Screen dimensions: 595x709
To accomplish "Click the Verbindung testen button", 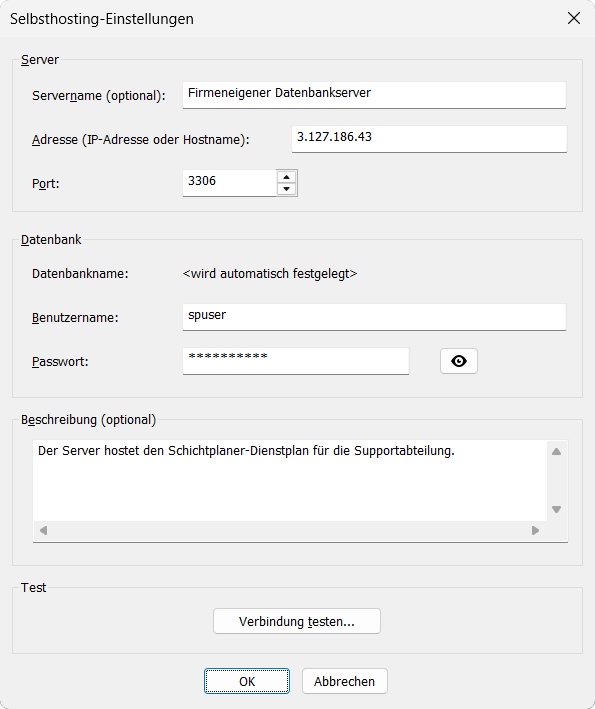I will pyautogui.click(x=297, y=621).
